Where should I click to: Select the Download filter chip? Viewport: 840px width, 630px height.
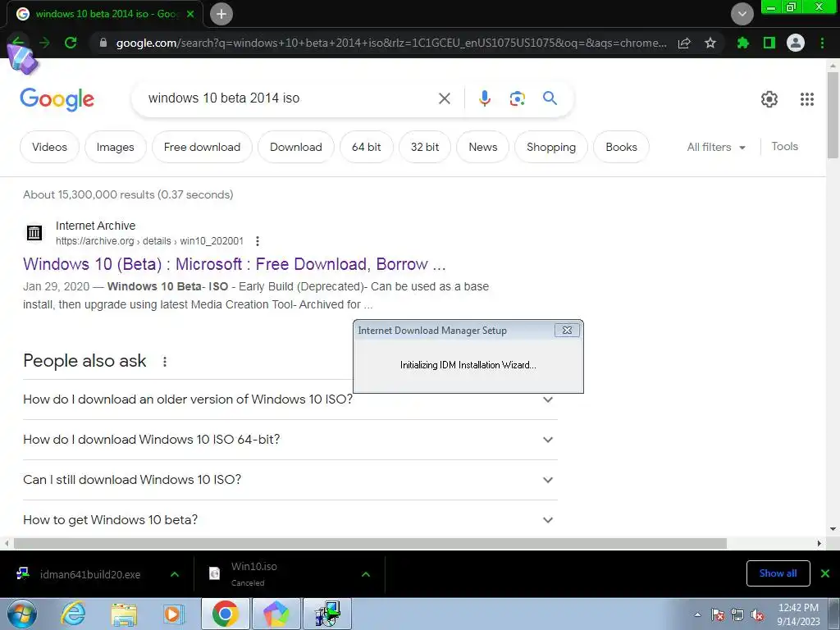(x=295, y=147)
